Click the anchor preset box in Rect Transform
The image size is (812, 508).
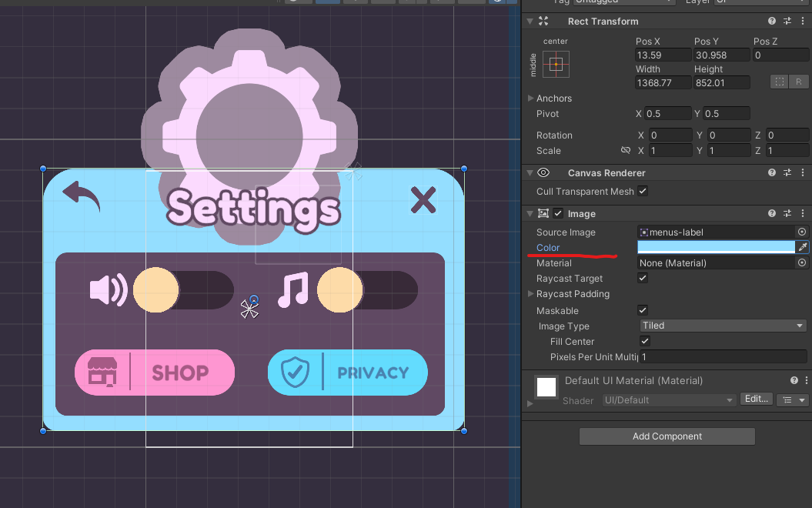(x=556, y=64)
